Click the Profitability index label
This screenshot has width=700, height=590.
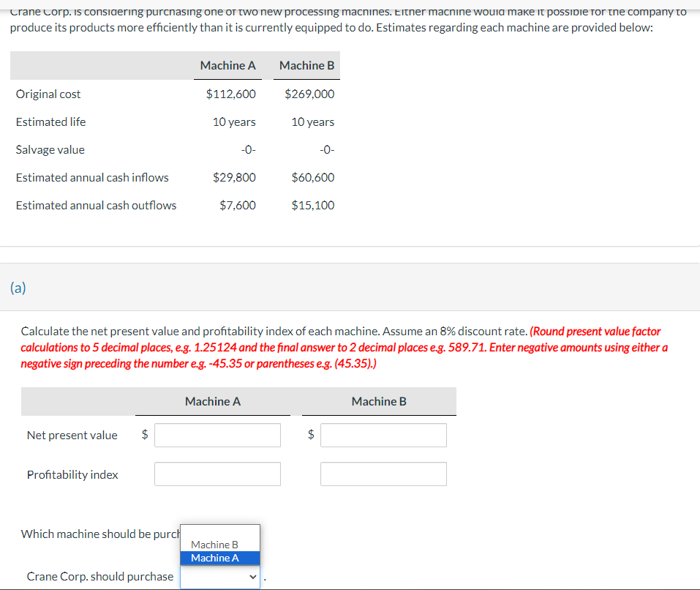[x=72, y=474]
